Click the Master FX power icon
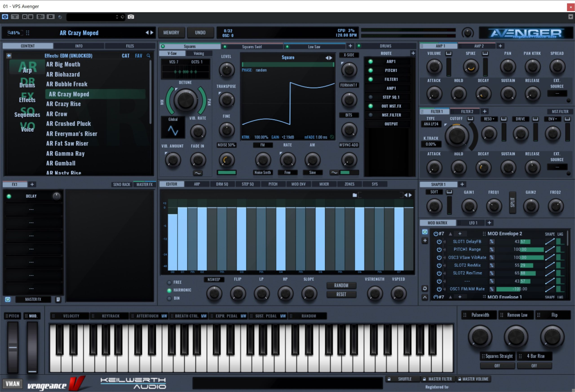Viewport: 575px width, 392px height. [8, 299]
